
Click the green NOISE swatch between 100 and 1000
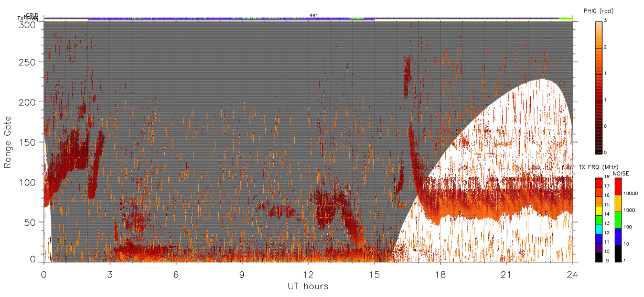[618, 220]
